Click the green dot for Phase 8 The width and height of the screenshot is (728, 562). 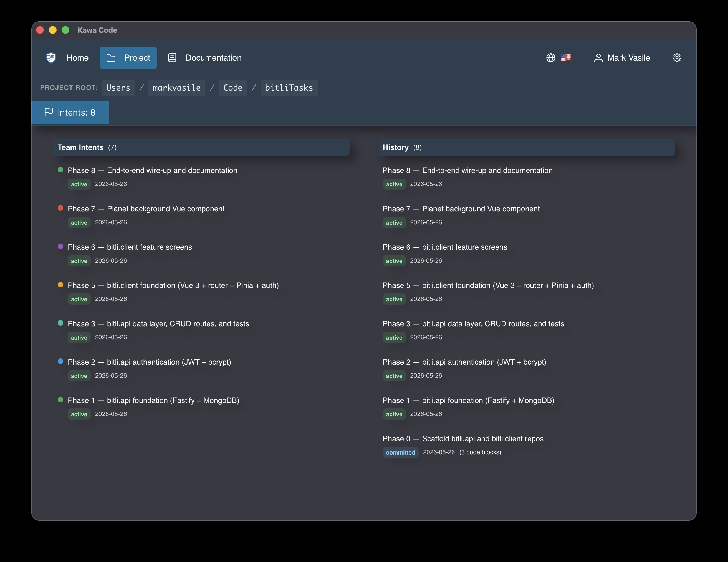coord(60,170)
